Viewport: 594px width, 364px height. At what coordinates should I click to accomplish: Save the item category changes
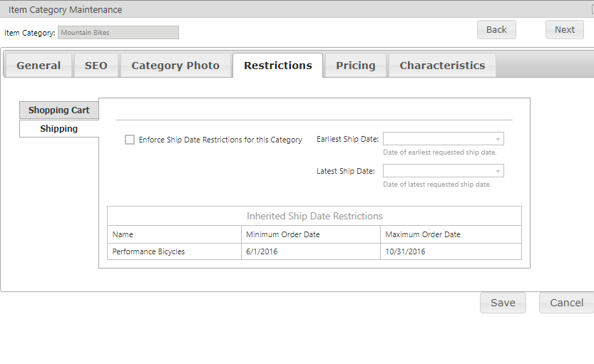pos(503,303)
